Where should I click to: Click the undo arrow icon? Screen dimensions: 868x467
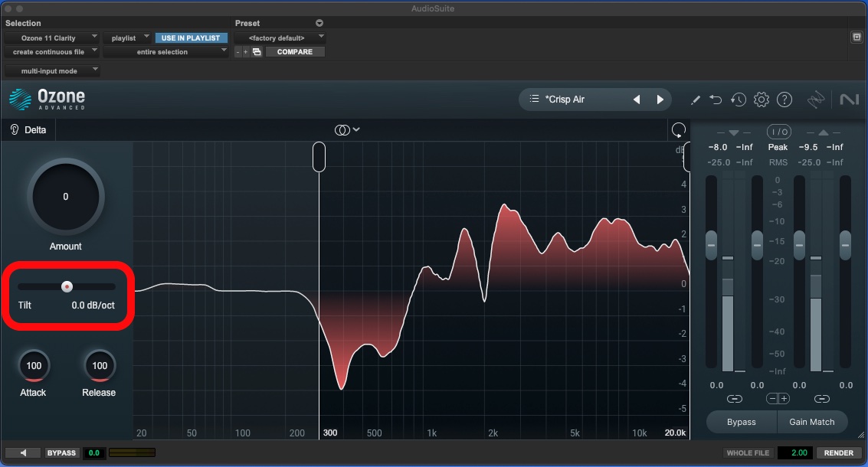click(716, 100)
